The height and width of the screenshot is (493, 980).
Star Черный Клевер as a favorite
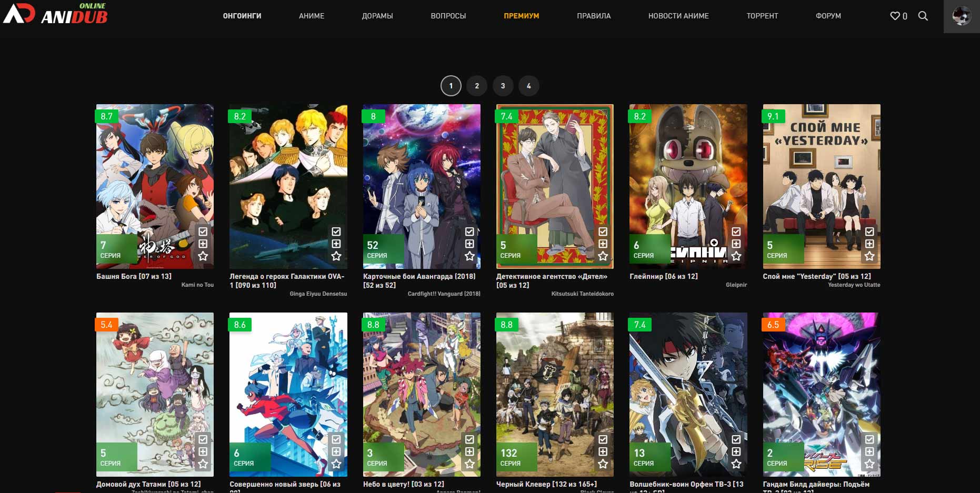603,464
